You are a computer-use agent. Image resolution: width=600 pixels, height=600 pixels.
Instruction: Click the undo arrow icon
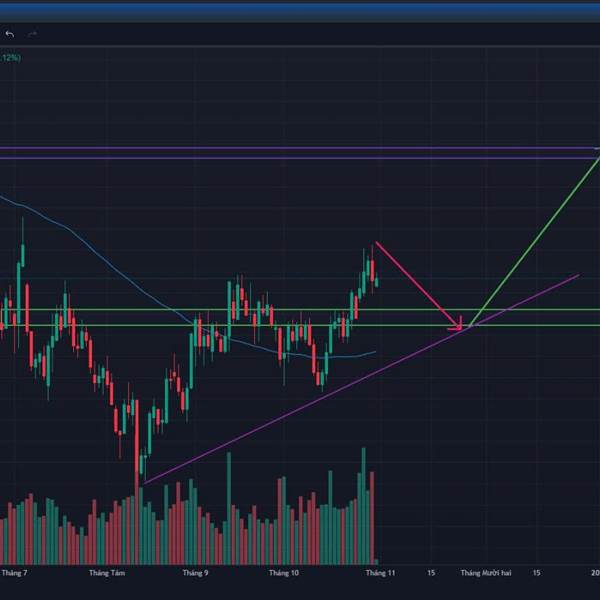point(10,34)
